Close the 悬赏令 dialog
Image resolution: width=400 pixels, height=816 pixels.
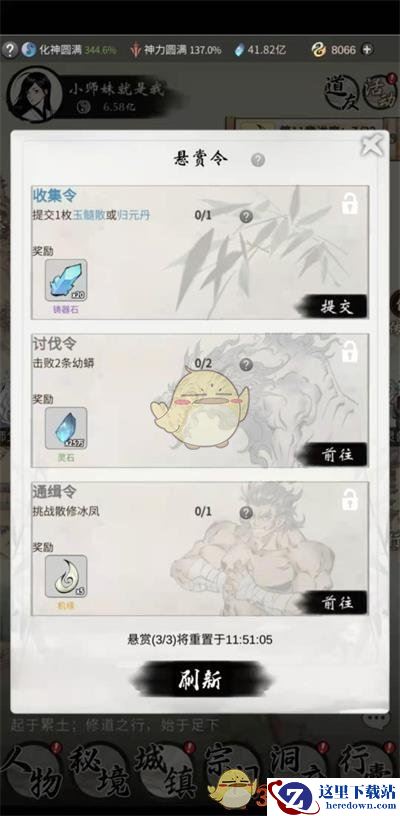[372, 145]
